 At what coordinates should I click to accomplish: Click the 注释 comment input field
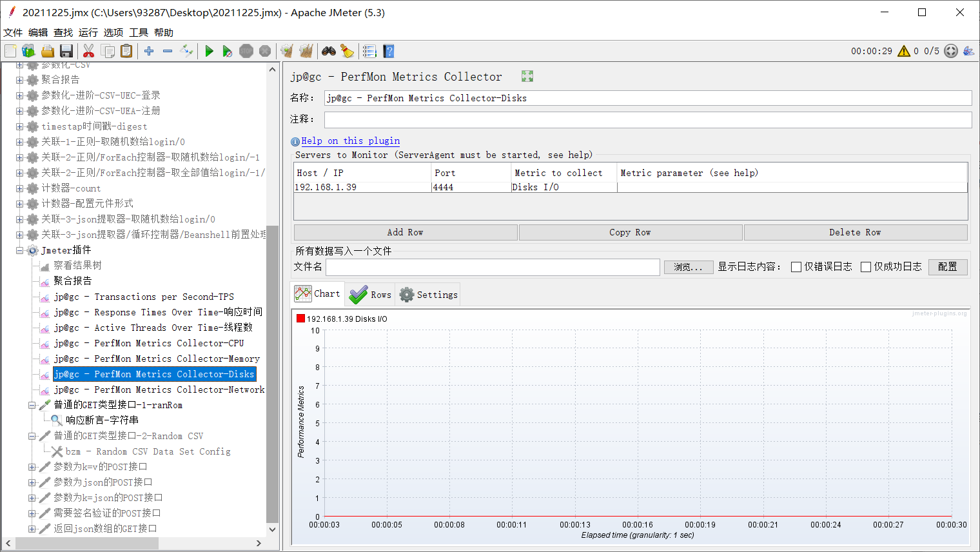click(x=648, y=119)
